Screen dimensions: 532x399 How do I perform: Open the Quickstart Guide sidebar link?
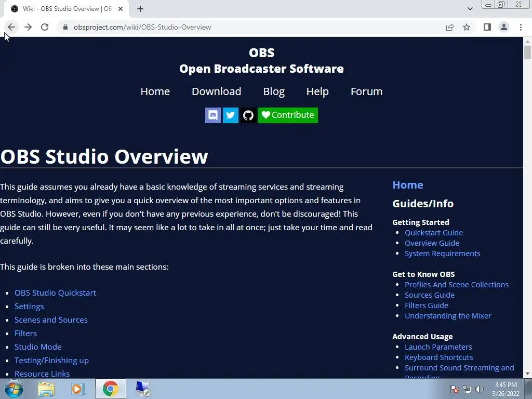click(x=434, y=233)
